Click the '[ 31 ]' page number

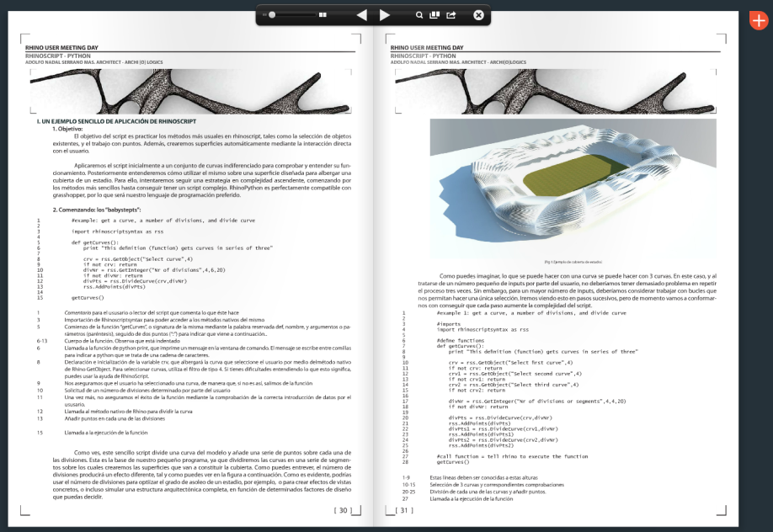click(x=404, y=510)
